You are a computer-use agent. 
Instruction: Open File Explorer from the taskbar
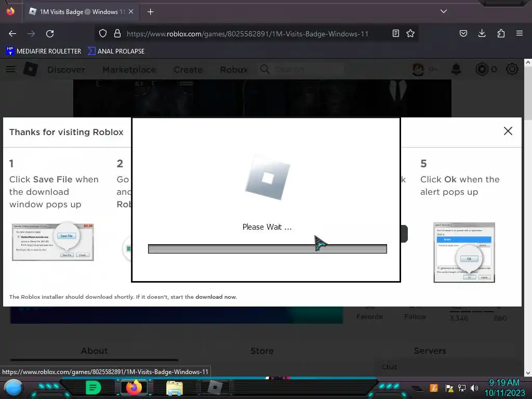175,388
